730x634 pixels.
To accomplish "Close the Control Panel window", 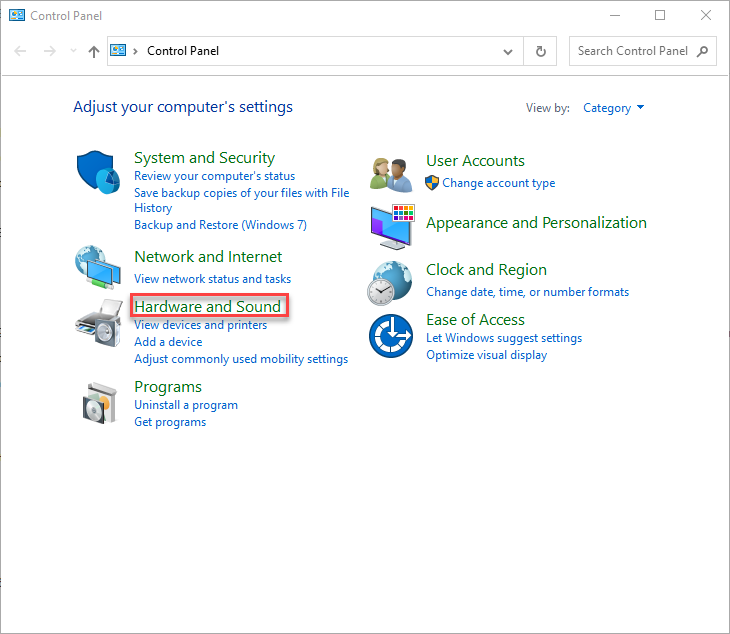I will [706, 15].
